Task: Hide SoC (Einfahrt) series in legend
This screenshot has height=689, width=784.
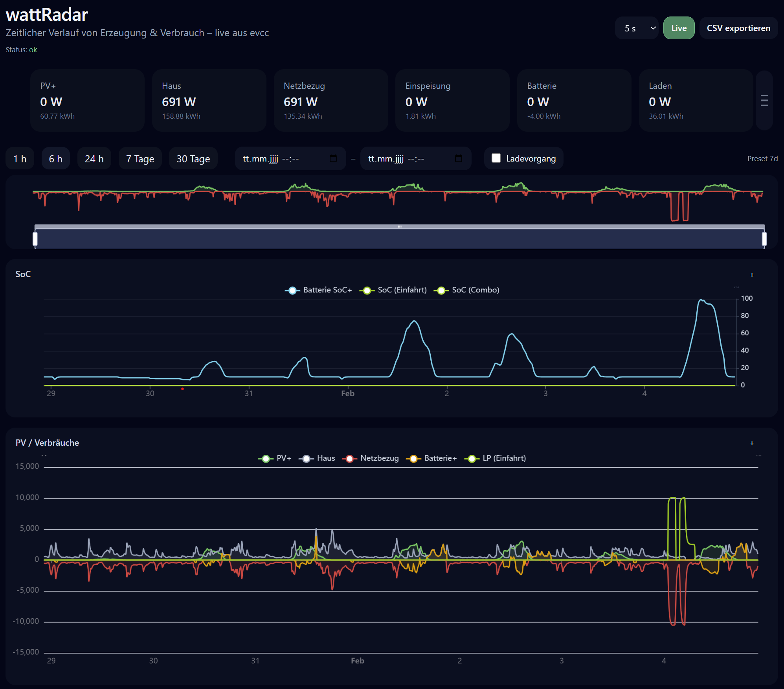Action: pos(367,290)
